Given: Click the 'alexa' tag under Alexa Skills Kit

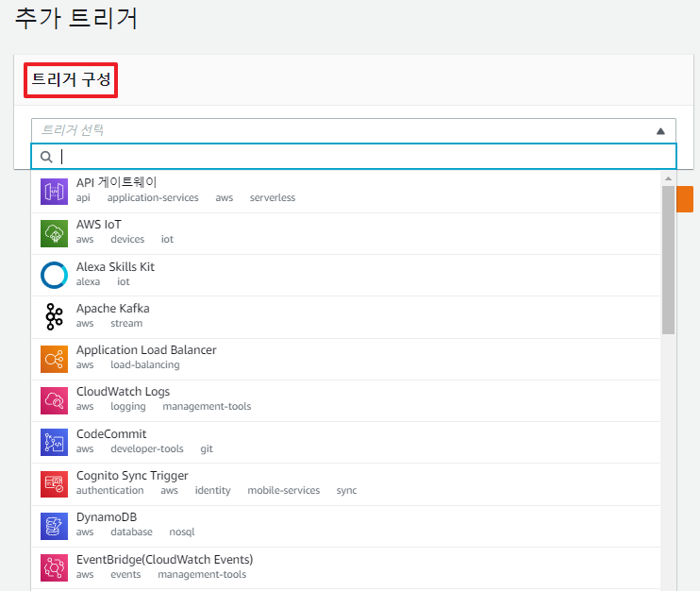Looking at the screenshot, I should (x=88, y=281).
